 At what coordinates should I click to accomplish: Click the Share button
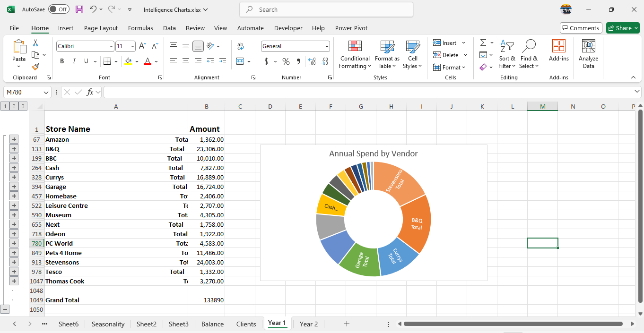pos(623,28)
